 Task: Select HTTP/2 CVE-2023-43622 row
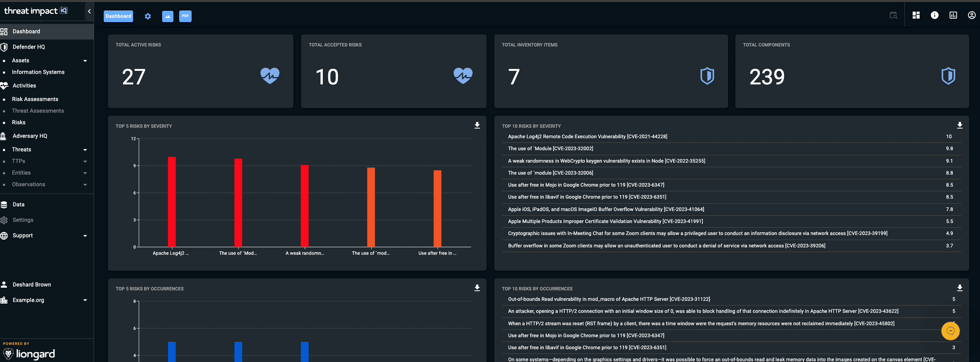[732, 311]
